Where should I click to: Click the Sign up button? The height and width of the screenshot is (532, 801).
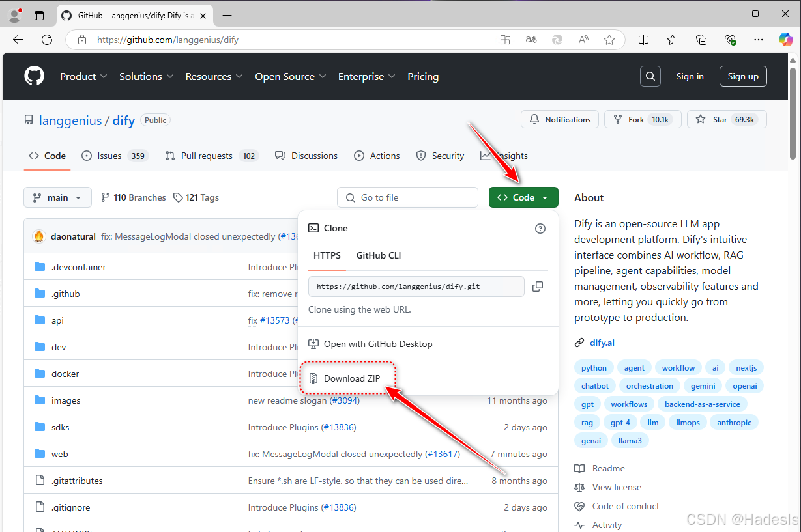pos(743,76)
